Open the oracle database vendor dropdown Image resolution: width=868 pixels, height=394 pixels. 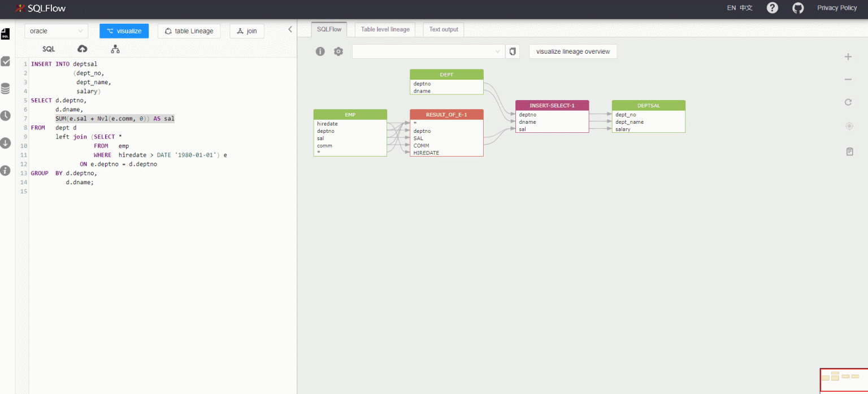coord(57,31)
